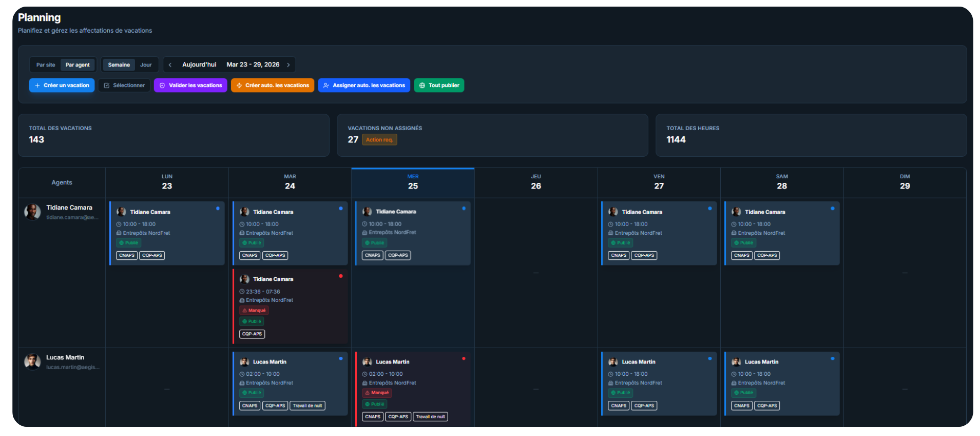980x436 pixels.
Task: Click blue status dot on Tidiane's Tuesday day shift
Action: pos(341,208)
